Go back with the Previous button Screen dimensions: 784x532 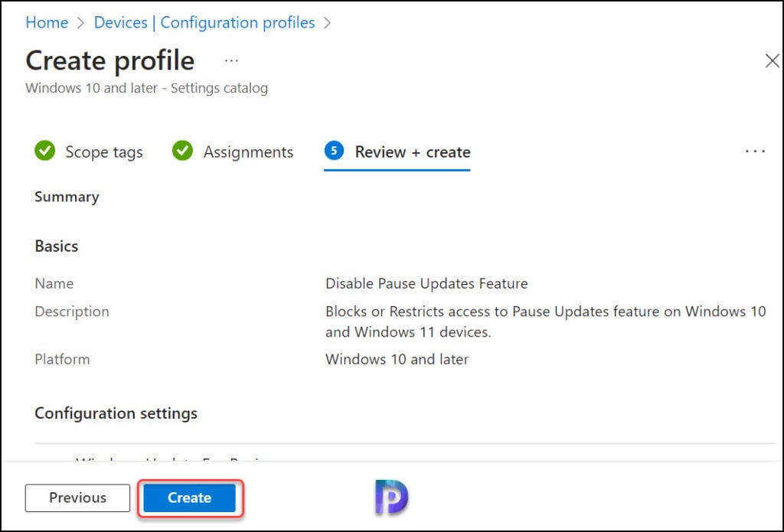pyautogui.click(x=77, y=498)
